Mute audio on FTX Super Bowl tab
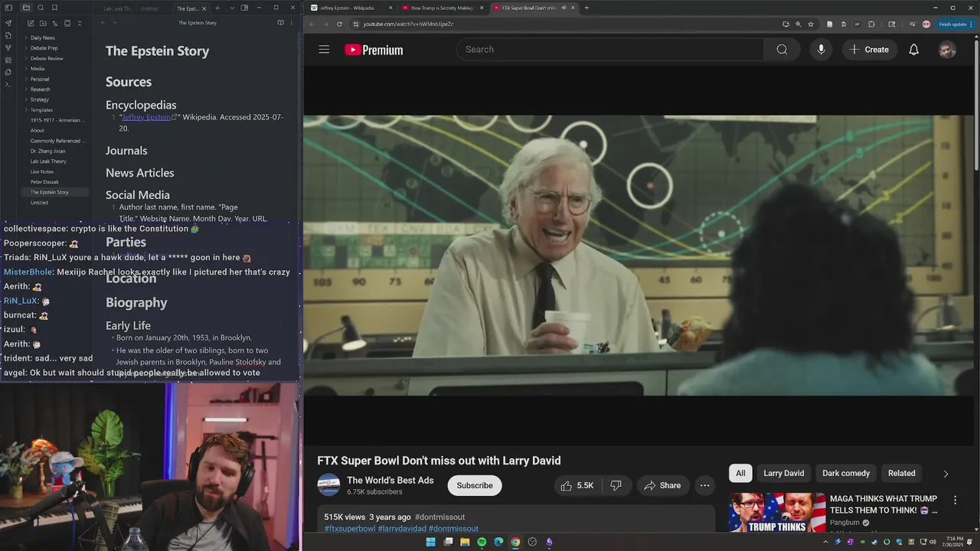980x551 pixels. click(563, 8)
